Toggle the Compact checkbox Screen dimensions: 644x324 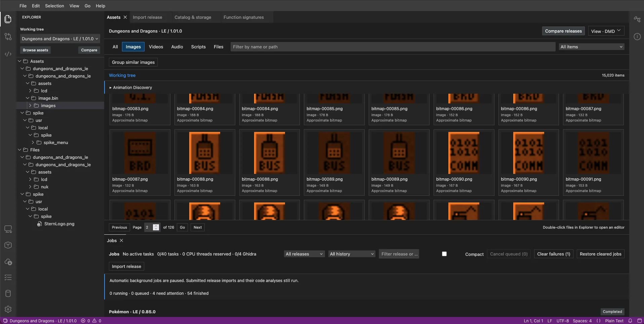(444, 254)
